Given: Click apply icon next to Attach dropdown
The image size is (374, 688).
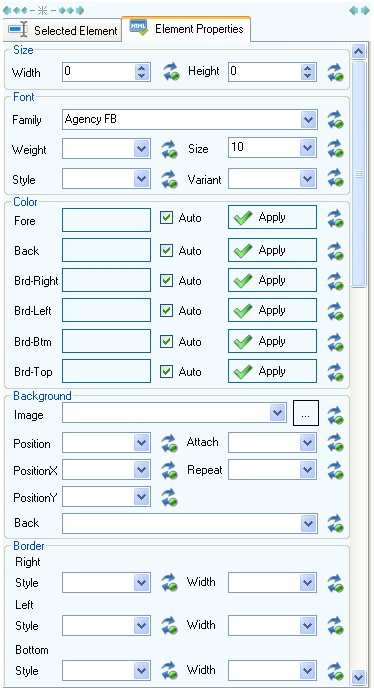Looking at the screenshot, I should click(335, 443).
